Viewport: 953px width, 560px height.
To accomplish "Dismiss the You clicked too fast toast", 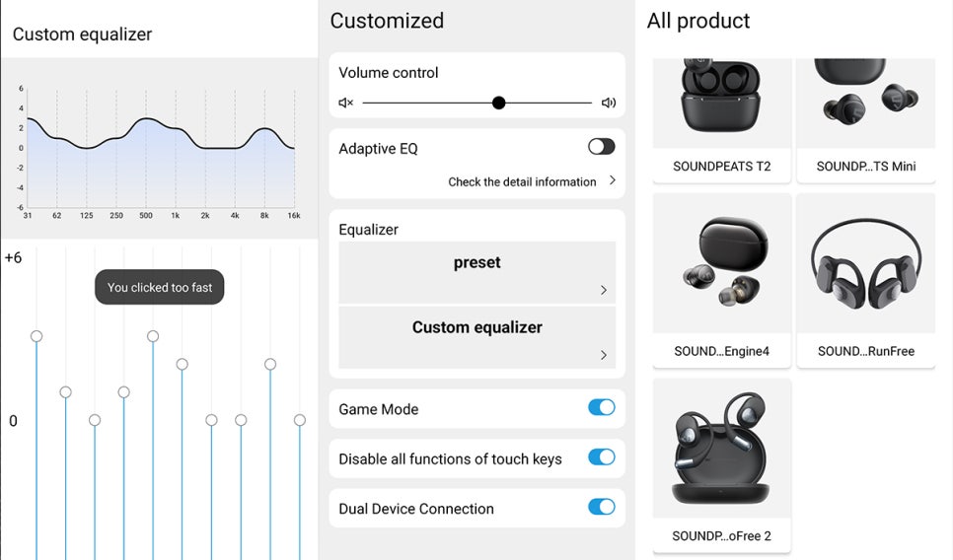I will [159, 287].
